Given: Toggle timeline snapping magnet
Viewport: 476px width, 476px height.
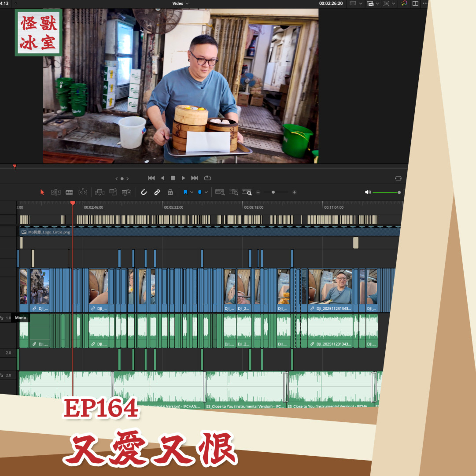Looking at the screenshot, I should click(144, 192).
